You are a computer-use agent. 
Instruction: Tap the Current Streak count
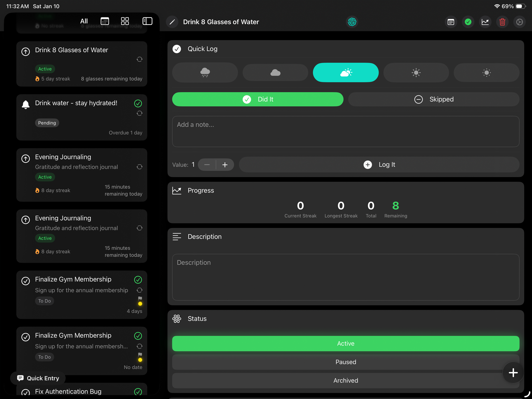click(x=300, y=206)
